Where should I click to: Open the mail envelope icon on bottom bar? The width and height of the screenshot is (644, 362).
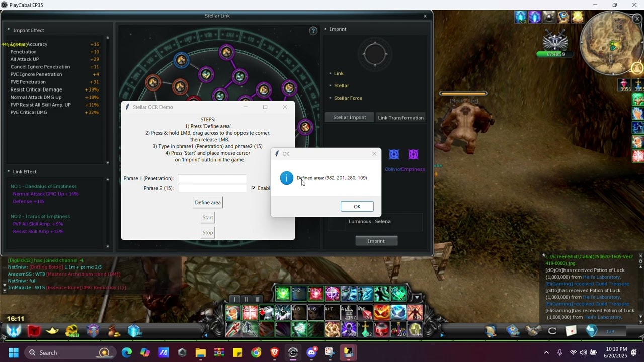[571, 331]
